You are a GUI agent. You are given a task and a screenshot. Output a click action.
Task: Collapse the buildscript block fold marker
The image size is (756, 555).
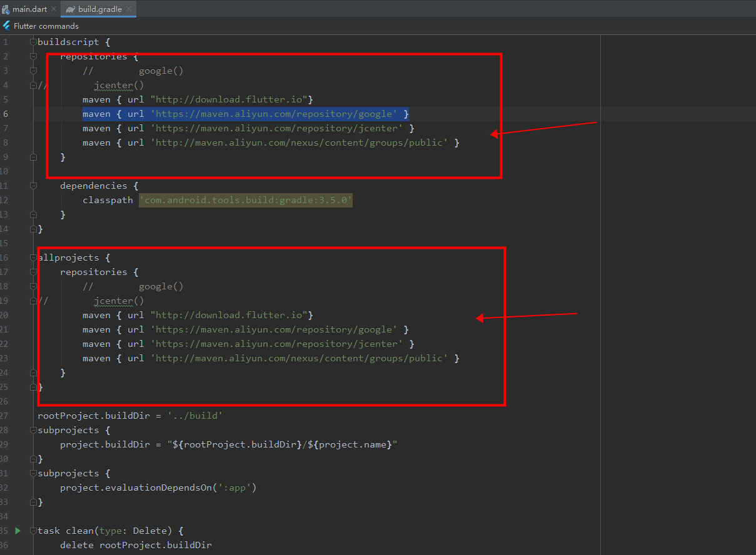coord(33,42)
